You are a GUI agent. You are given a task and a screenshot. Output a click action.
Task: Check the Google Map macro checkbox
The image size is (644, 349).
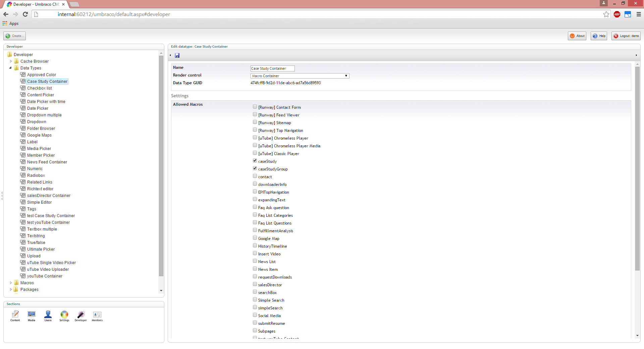255,238
